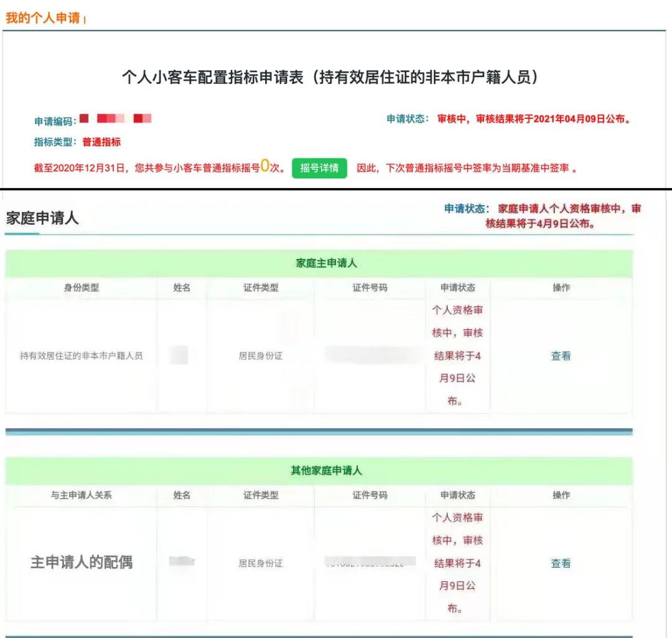Click the form title 个人小客车配置指标申请表
This screenshot has width=672, height=638.
coord(330,77)
